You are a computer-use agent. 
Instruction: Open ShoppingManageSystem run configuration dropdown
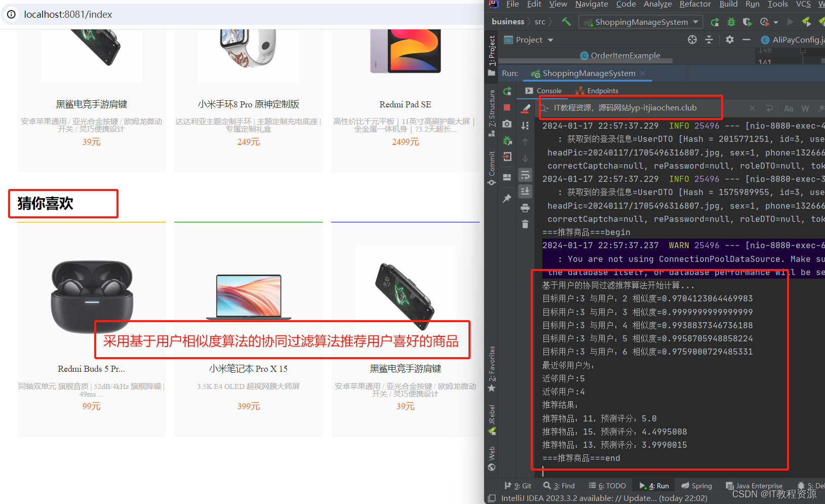[x=641, y=22]
